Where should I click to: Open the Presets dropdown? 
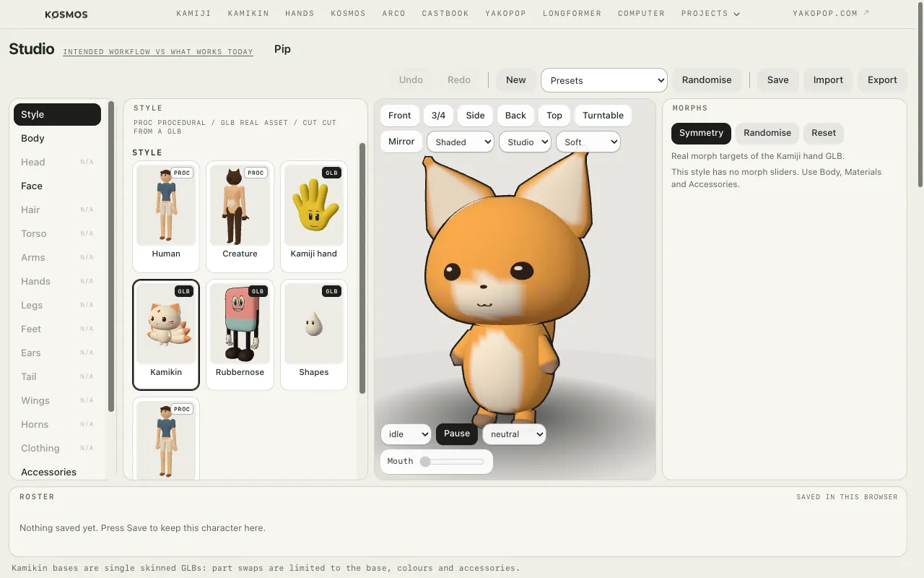(604, 80)
